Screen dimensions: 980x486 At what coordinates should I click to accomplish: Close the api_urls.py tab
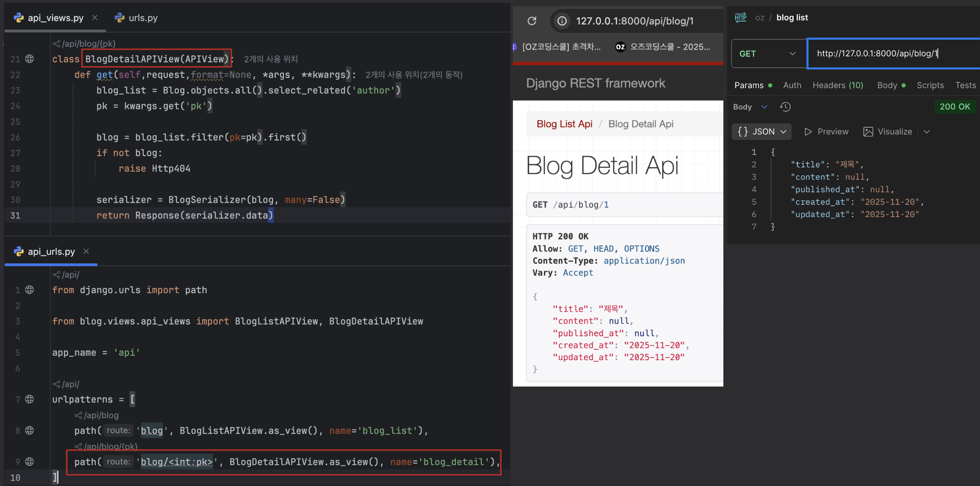pyautogui.click(x=86, y=251)
